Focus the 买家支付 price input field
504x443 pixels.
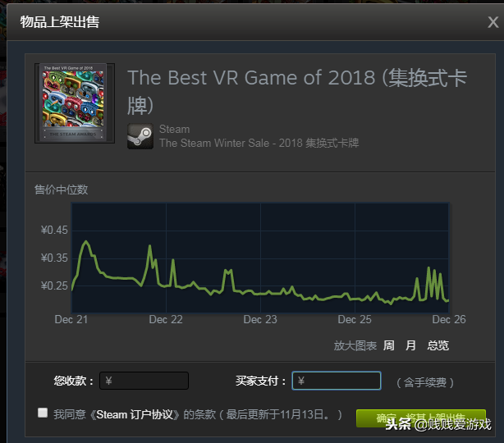pyautogui.click(x=337, y=381)
